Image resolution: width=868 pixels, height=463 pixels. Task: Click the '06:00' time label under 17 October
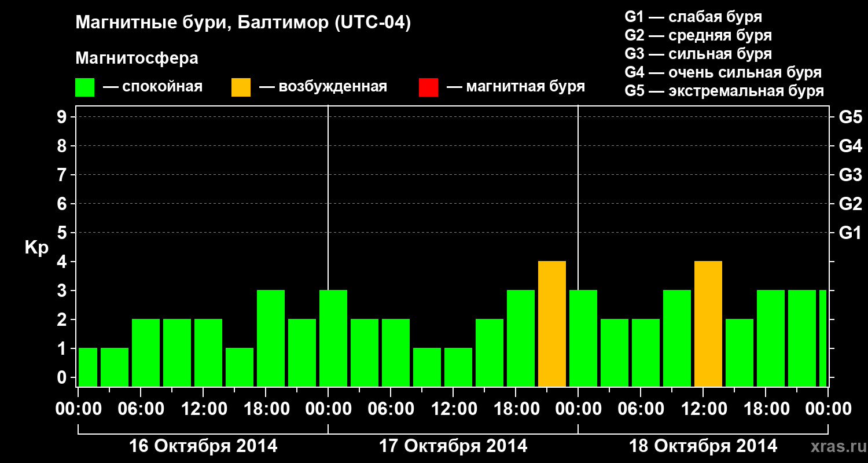(x=391, y=409)
